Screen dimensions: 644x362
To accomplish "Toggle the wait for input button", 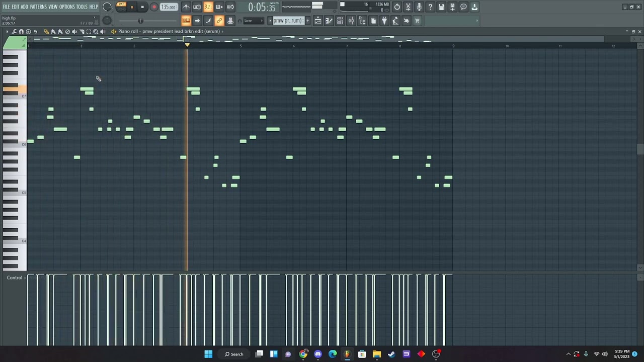I will [197, 7].
